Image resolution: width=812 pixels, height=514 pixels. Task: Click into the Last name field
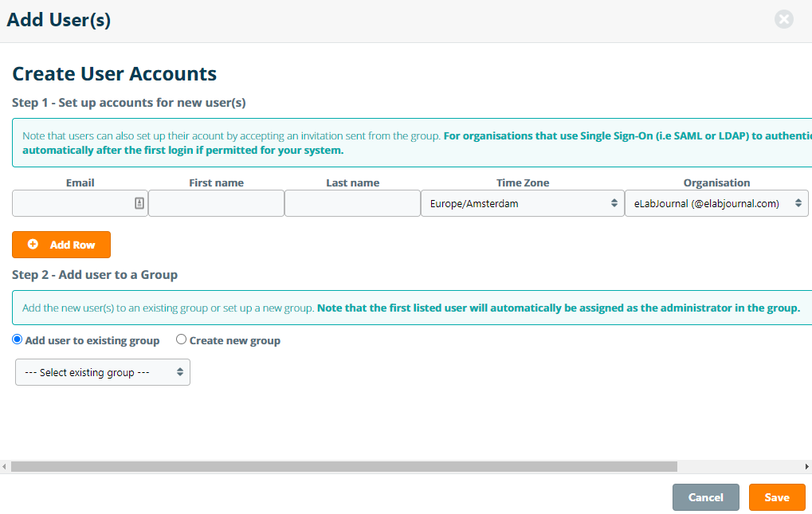(352, 203)
